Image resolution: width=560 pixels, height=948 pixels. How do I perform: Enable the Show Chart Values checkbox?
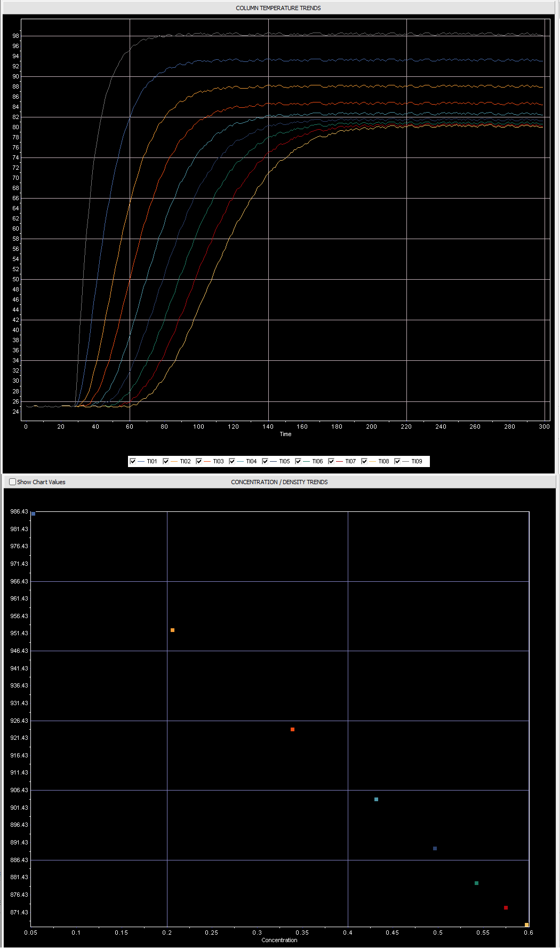tap(13, 482)
